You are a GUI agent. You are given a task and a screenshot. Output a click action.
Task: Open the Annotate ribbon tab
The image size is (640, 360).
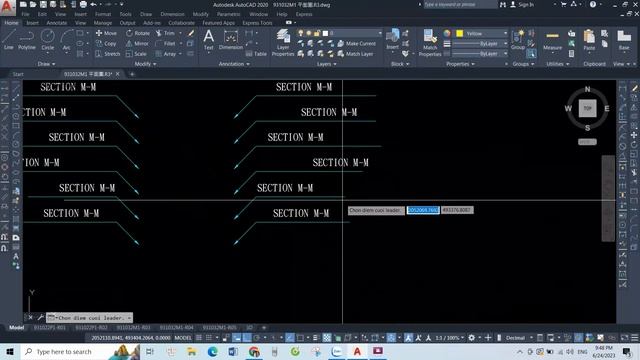[56, 23]
